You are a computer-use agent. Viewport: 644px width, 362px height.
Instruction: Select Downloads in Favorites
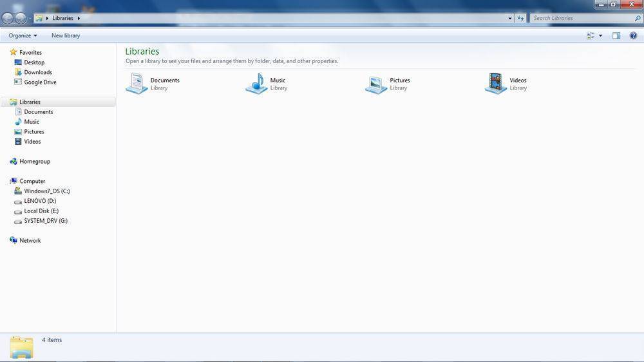38,72
